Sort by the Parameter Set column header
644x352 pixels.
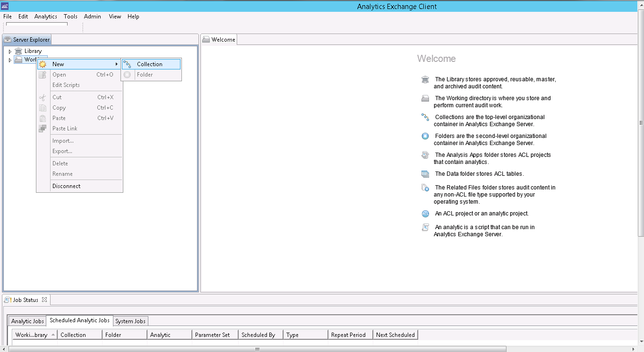tap(215, 335)
